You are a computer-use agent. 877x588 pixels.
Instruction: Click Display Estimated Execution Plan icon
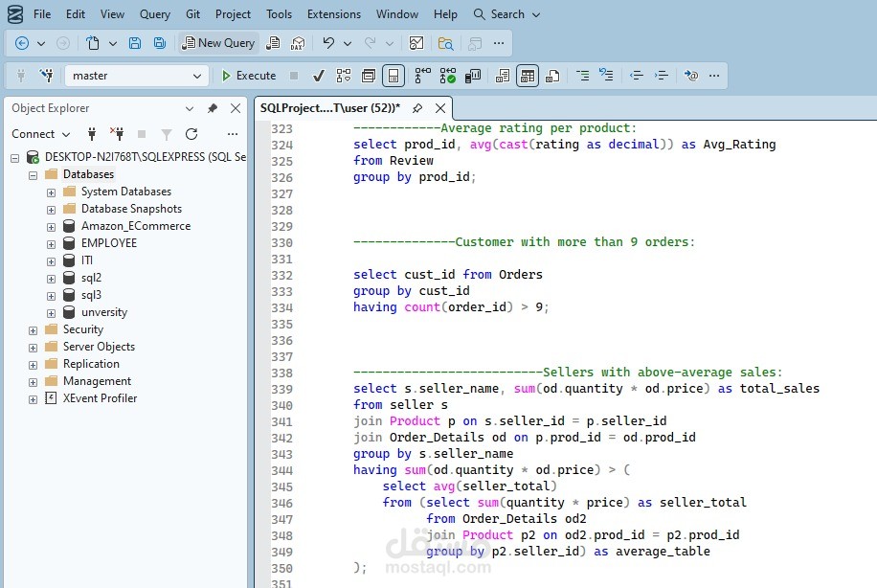344,76
